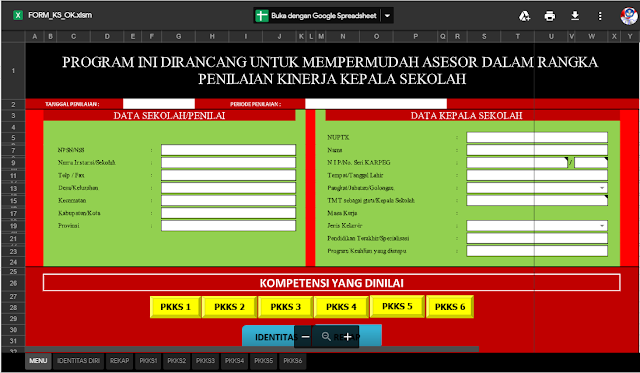Click the Nama field for kepala sekolah
The height and width of the screenshot is (373, 640).
coord(537,150)
